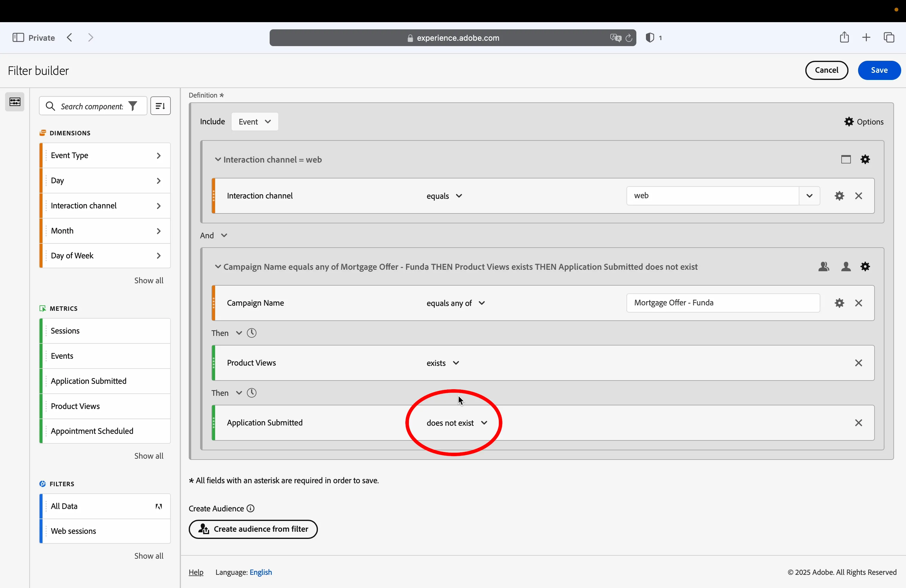
Task: Click the Mortgage Offer - Funda value field
Action: [723, 303]
